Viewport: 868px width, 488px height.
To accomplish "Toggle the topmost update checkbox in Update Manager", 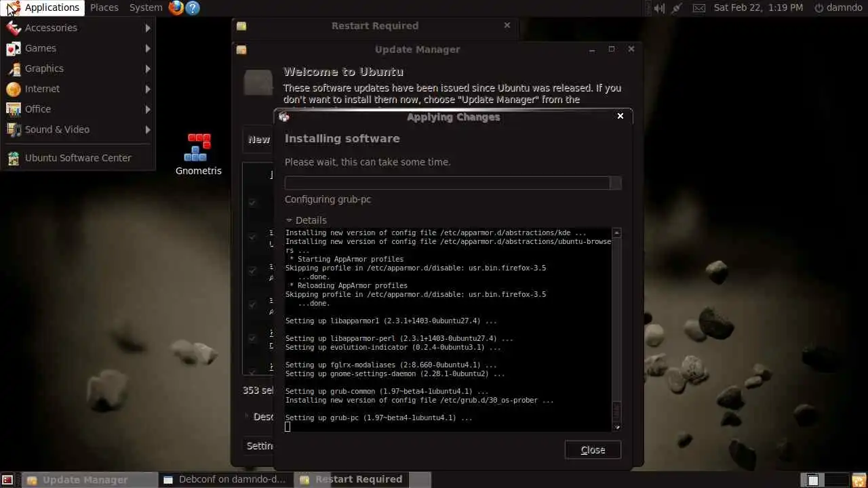I will pos(252,203).
